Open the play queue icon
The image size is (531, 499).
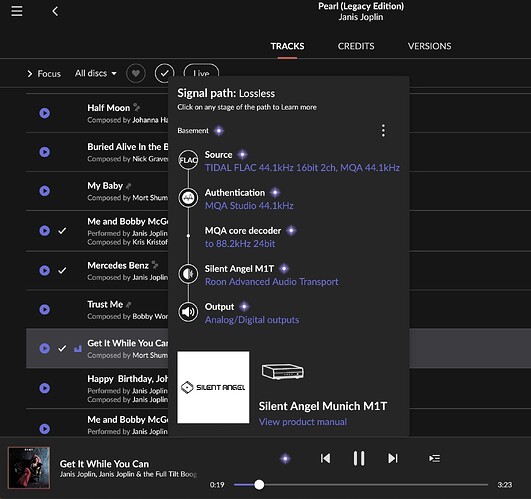[x=434, y=458]
